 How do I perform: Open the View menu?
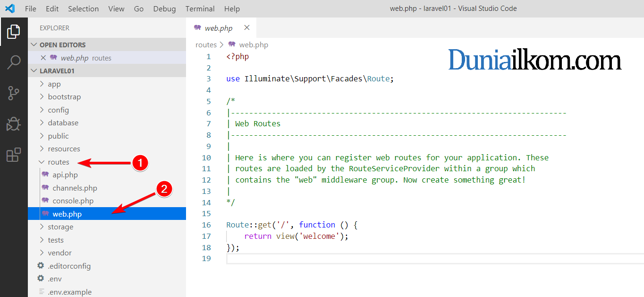(116, 9)
